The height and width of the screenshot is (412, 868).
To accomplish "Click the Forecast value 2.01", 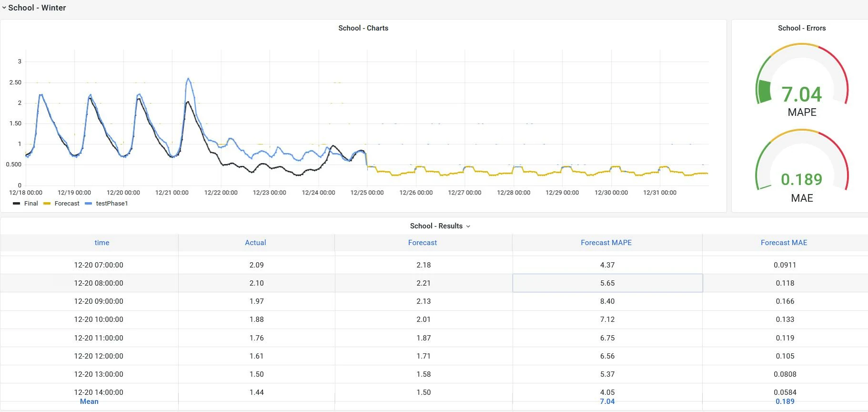I will click(x=424, y=319).
